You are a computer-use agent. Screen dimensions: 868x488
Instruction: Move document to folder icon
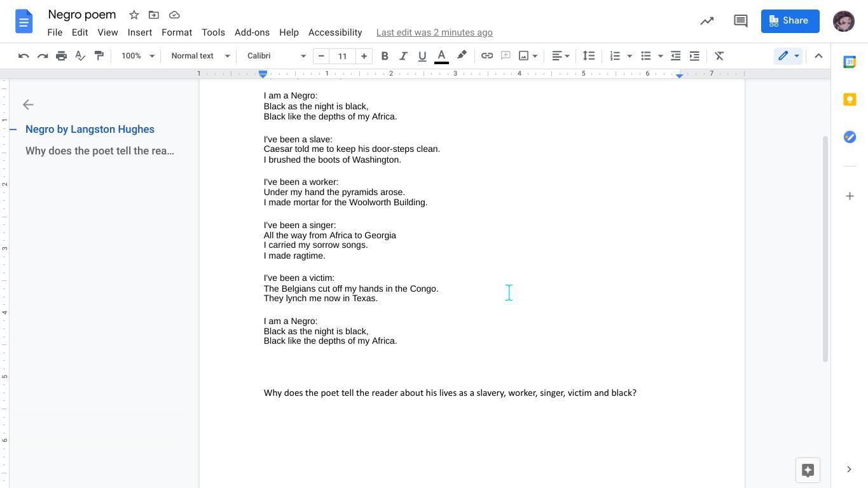[x=154, y=15]
